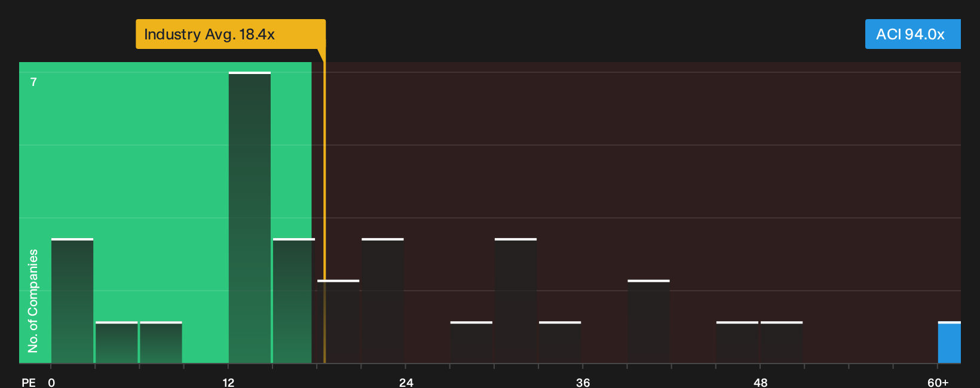Click the '36' x-axis label
This screenshot has width=980, height=388.
click(x=583, y=382)
